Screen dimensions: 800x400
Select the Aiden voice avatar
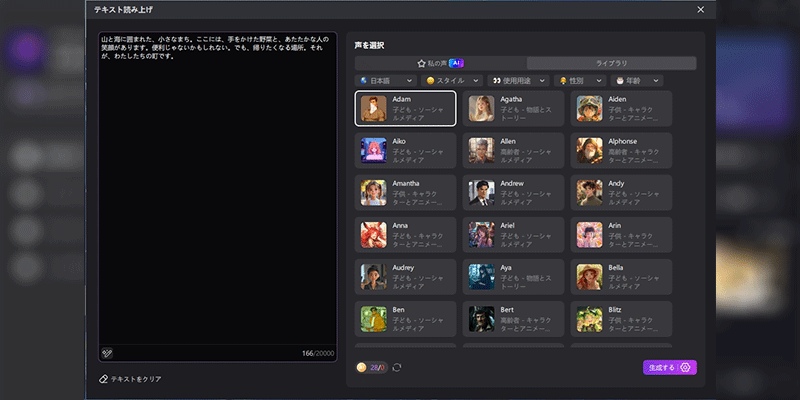[589, 108]
